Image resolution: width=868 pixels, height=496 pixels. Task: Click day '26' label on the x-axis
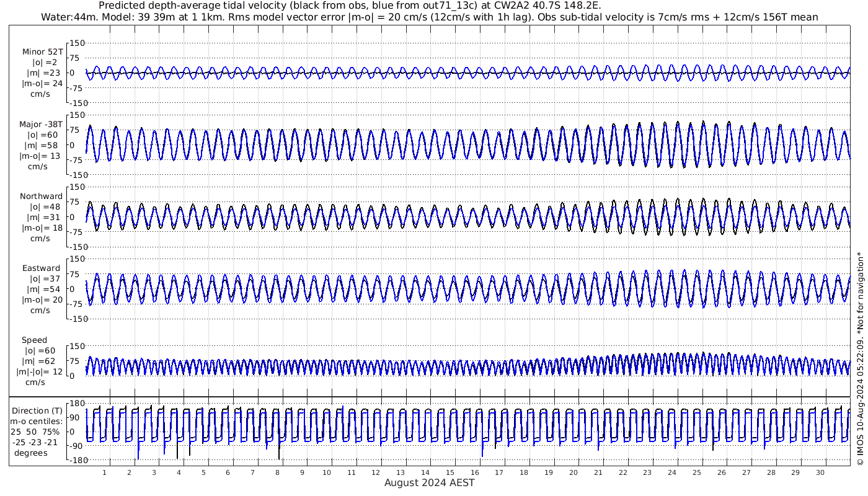pyautogui.click(x=721, y=472)
